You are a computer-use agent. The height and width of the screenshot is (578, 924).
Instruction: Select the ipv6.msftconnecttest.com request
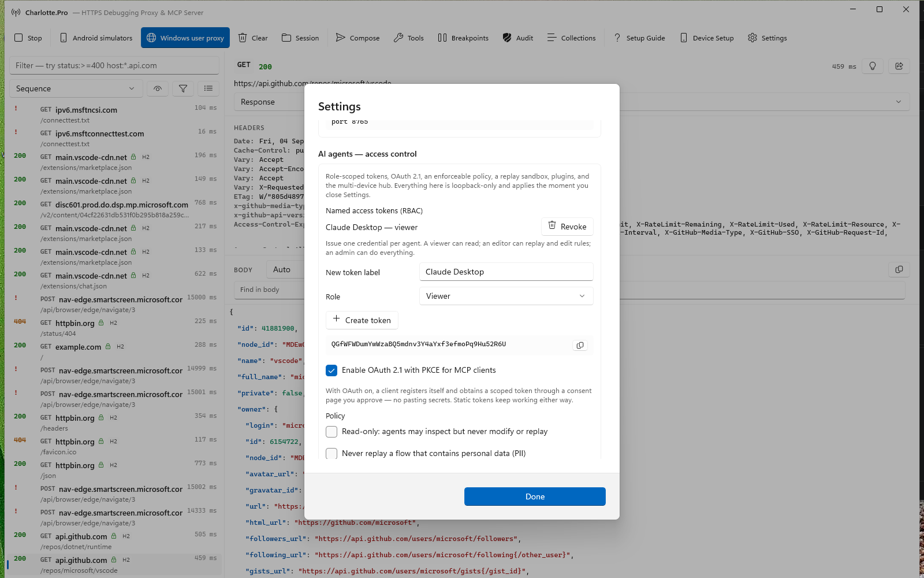(114, 138)
